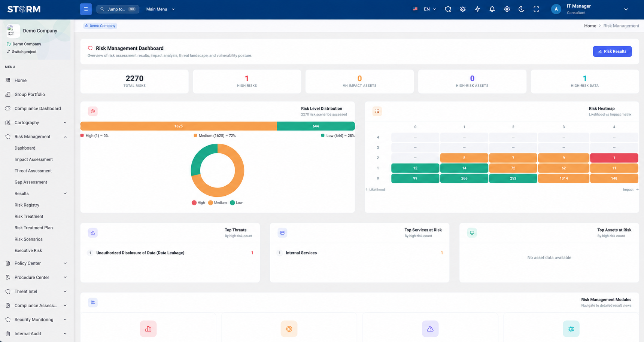644x342 pixels.
Task: Click the Top Threats warning icon
Action: pos(93,233)
